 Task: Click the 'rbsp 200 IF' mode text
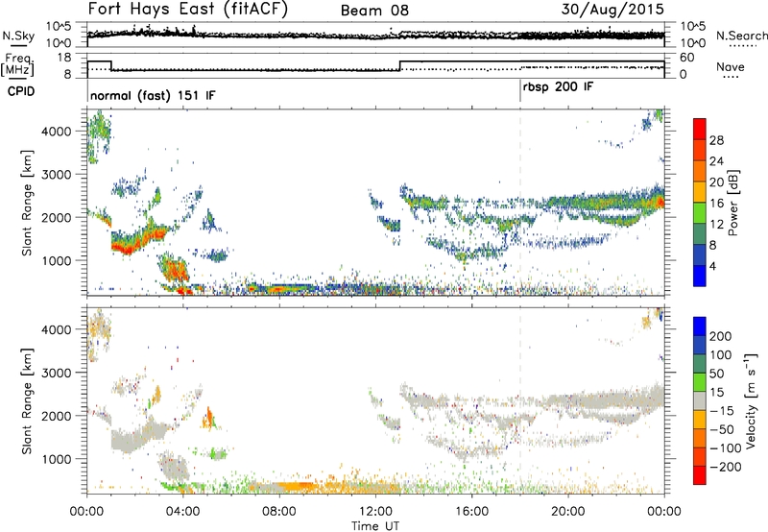(x=558, y=87)
